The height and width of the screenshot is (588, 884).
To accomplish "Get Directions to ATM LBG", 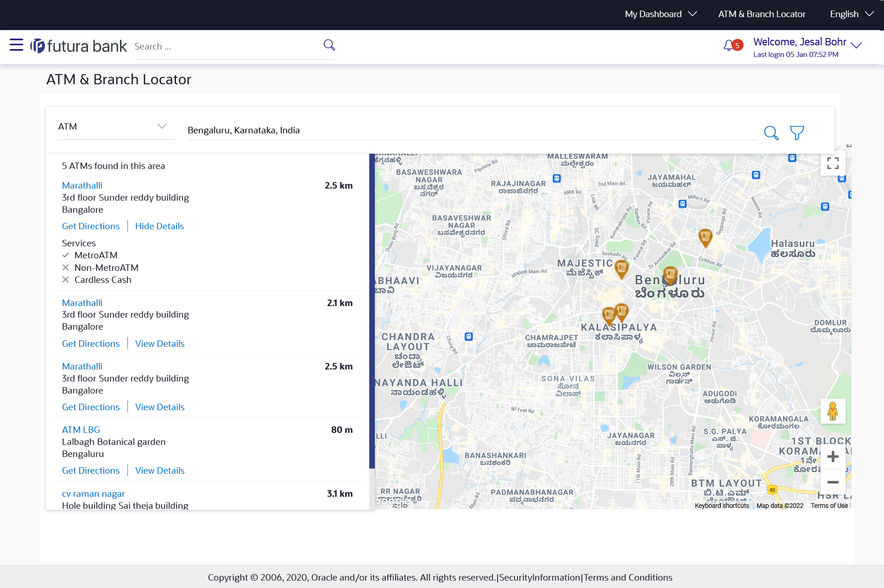I will point(91,470).
